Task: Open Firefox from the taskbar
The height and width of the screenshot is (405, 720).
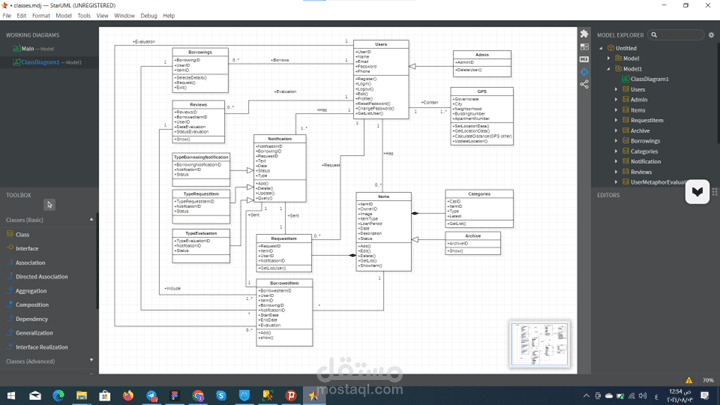Action: 128,395
